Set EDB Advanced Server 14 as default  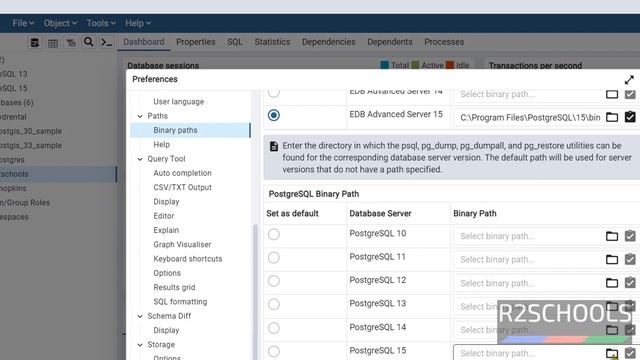point(273,93)
